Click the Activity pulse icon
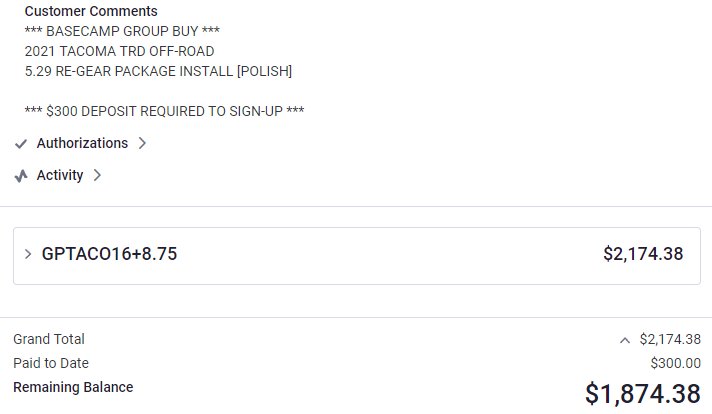 pyautogui.click(x=21, y=176)
